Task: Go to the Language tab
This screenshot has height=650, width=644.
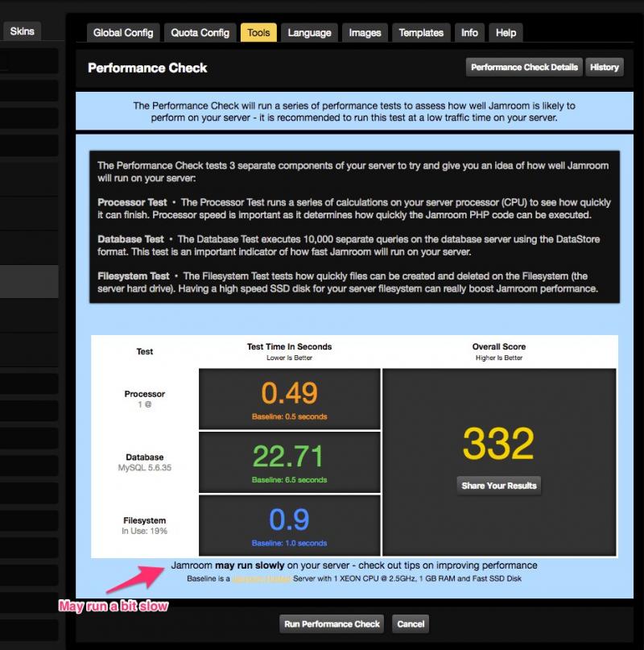Action: pos(309,33)
